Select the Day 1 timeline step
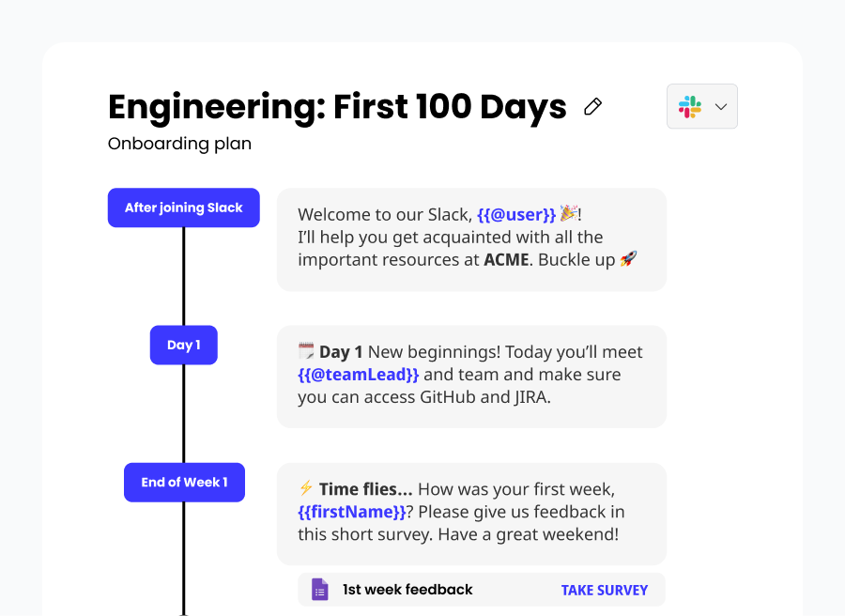 pyautogui.click(x=184, y=345)
